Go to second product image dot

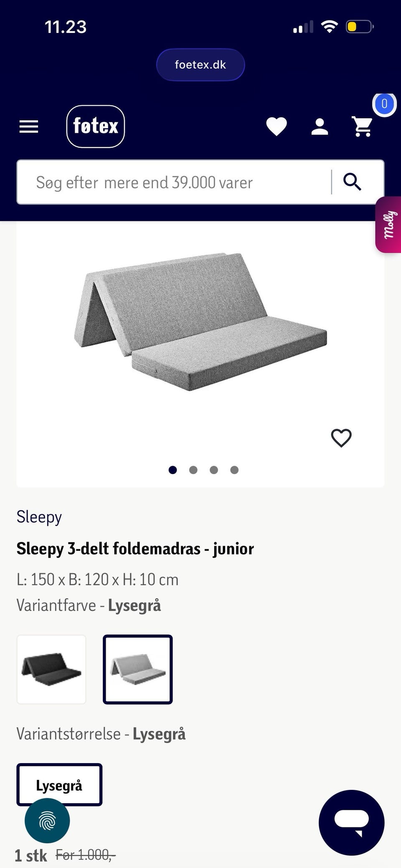193,470
